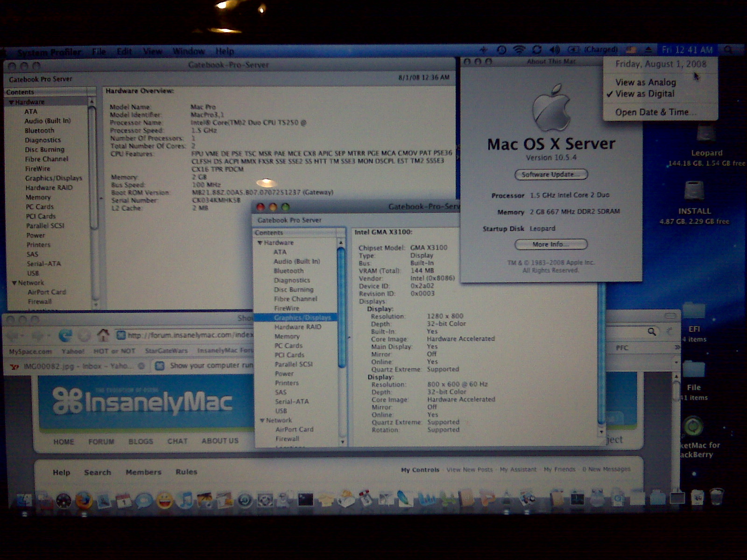Open Dashboard from the dock

pos(63,501)
